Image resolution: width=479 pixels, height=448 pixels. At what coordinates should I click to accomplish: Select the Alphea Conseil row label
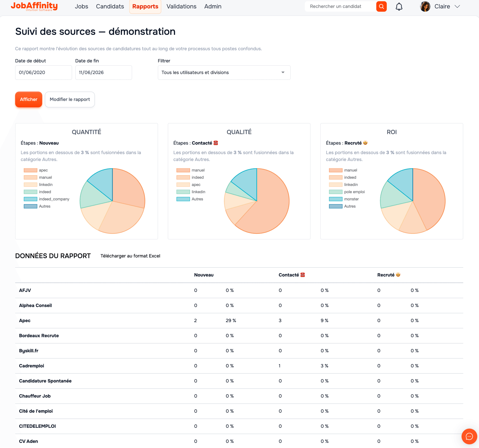pyautogui.click(x=35, y=306)
